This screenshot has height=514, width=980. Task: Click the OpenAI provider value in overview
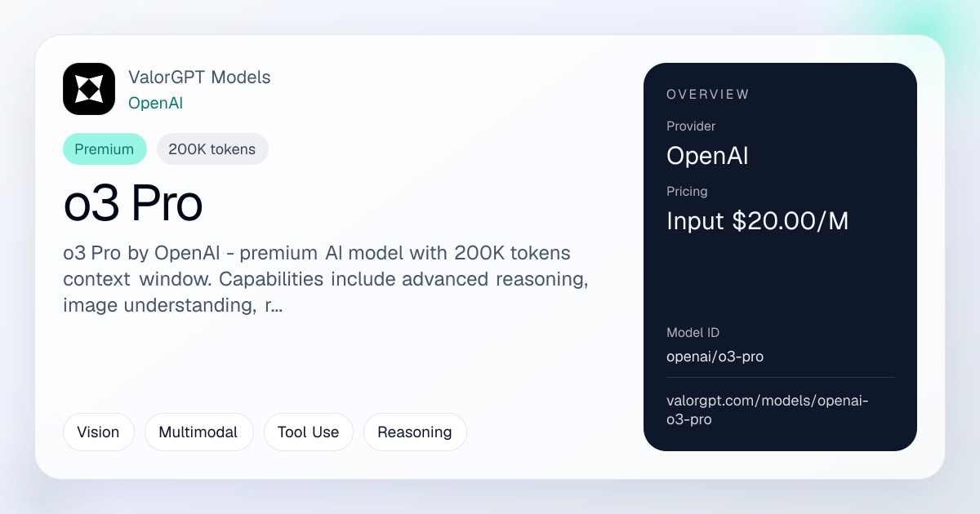point(707,156)
